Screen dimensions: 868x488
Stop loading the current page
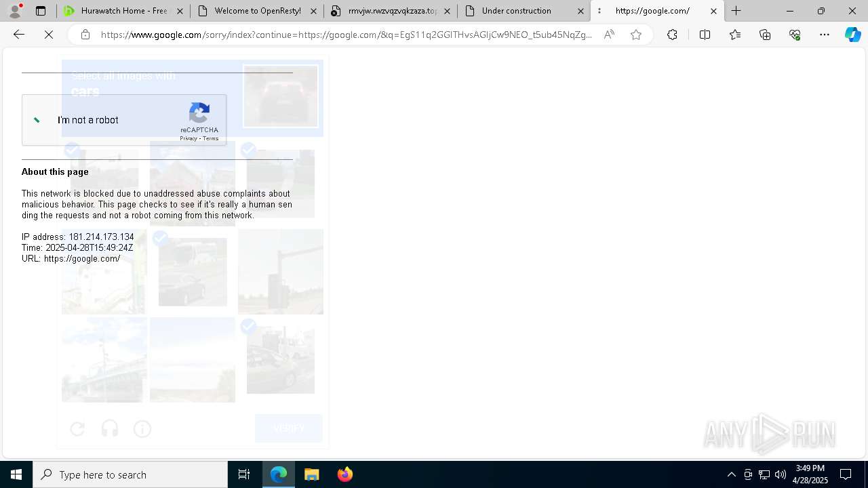click(49, 35)
